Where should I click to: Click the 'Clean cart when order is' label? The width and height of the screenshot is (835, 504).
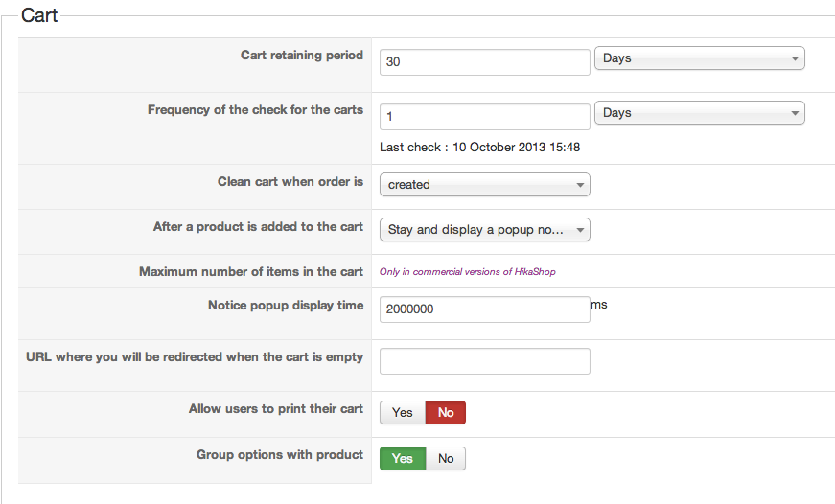[290, 182]
